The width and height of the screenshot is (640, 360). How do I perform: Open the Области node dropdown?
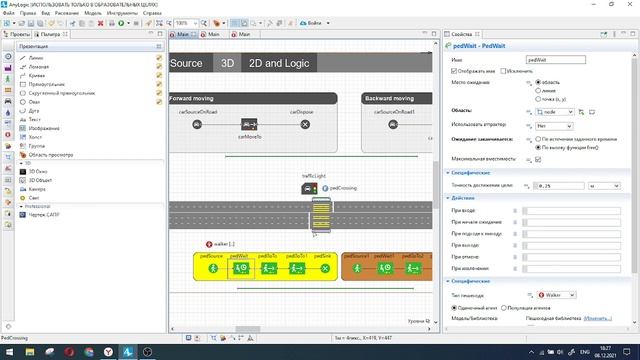554,112
